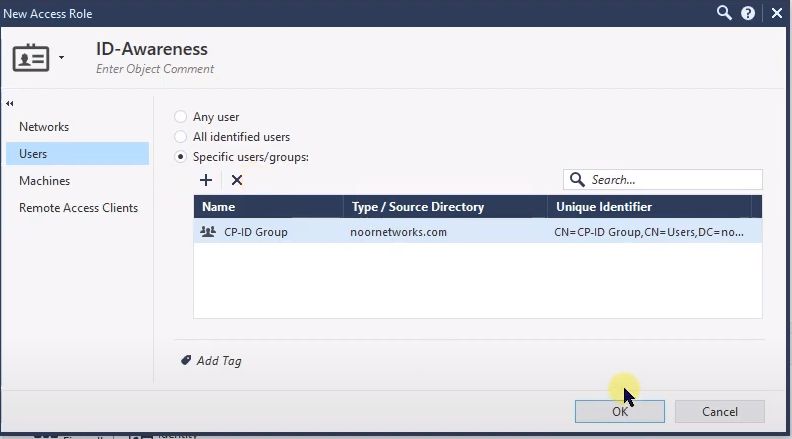Confirm with the OK button
Viewport: 792px width, 439px height.
pyautogui.click(x=620, y=412)
